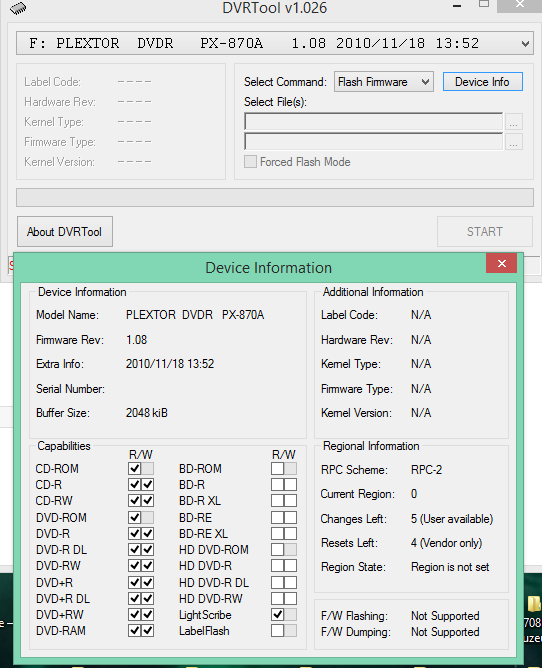Click the START button
This screenshot has height=668, width=542.
tap(484, 232)
